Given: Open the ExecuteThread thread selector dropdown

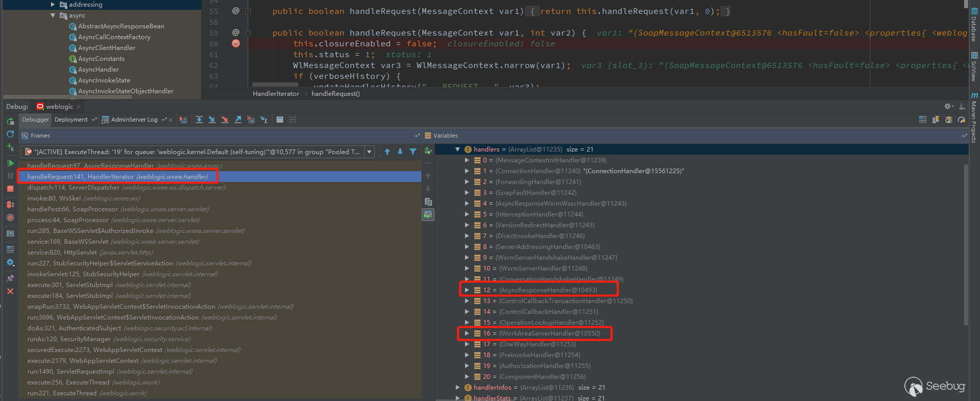Looking at the screenshot, I should [369, 152].
